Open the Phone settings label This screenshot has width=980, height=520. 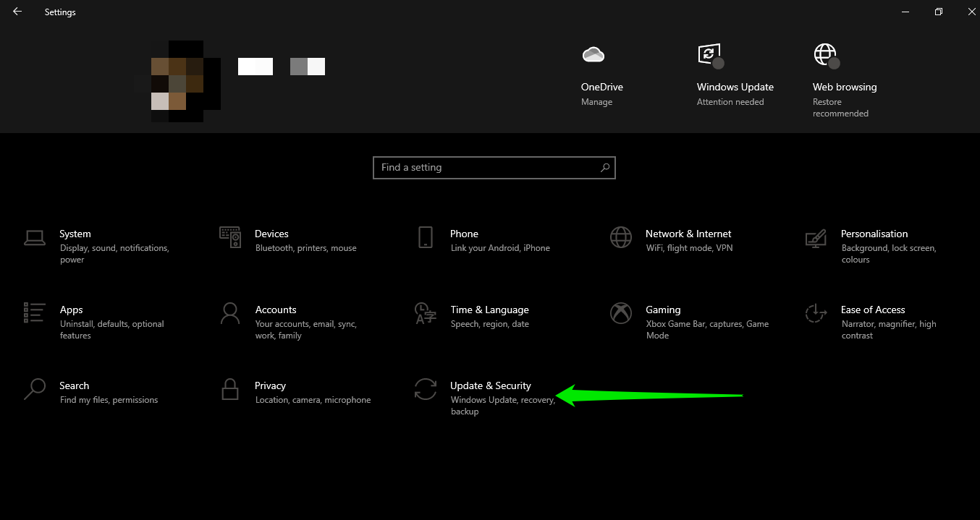pyautogui.click(x=464, y=234)
